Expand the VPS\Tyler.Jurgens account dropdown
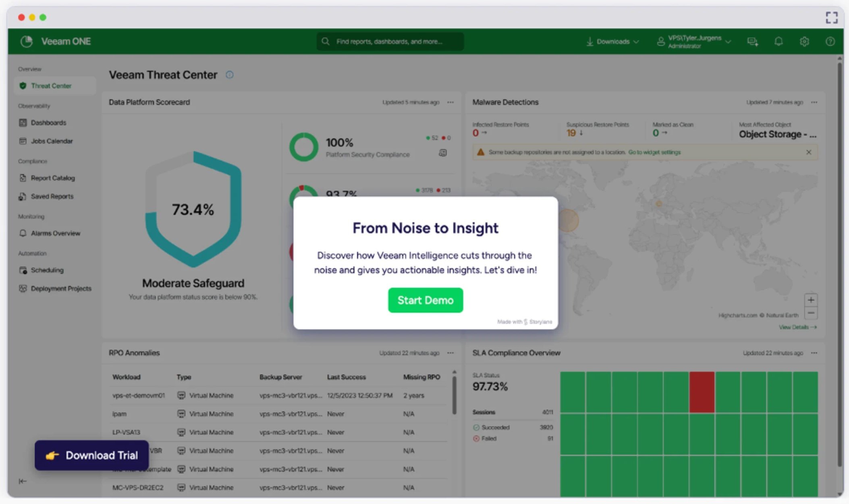The image size is (849, 504). click(694, 41)
